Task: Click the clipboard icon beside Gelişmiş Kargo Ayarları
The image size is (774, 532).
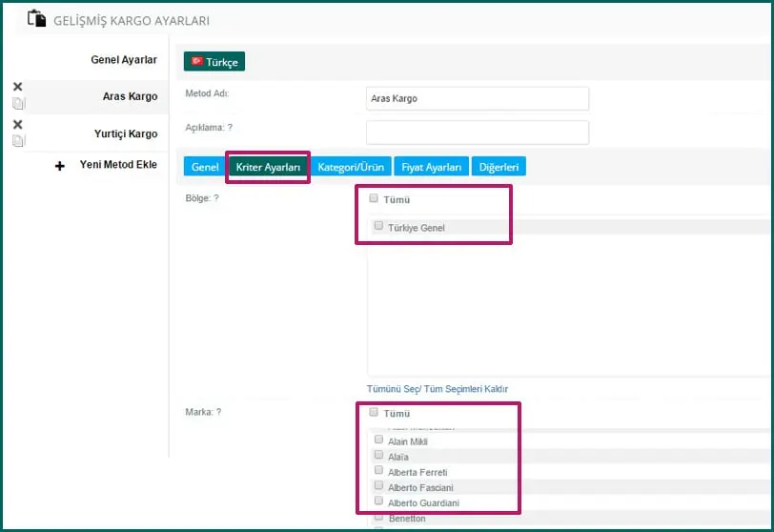Action: [x=37, y=19]
